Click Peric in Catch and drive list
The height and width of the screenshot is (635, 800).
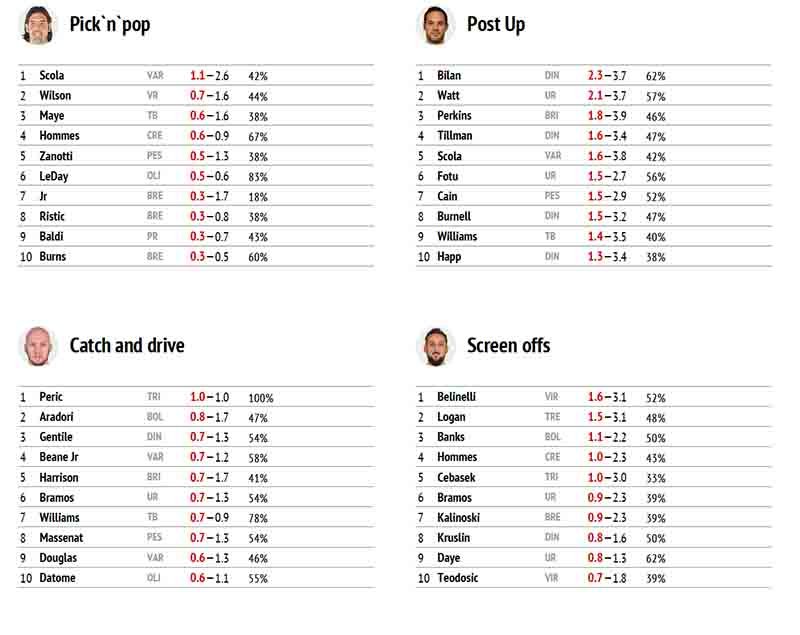51,397
